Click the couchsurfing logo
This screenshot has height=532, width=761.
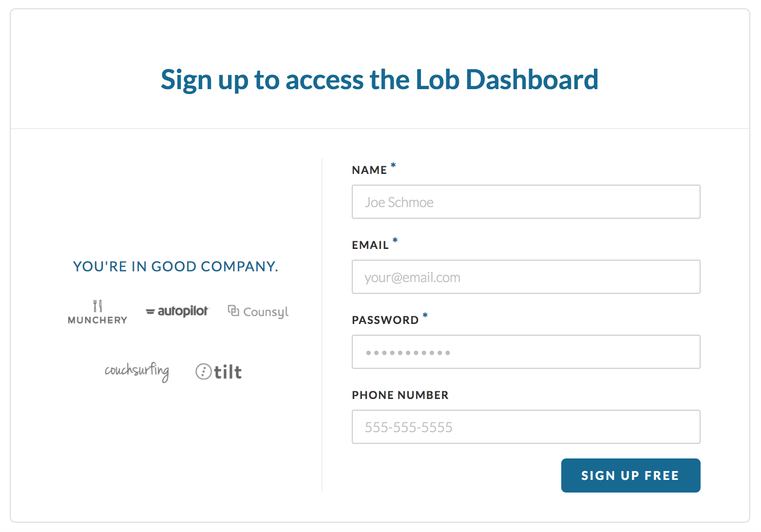137,372
